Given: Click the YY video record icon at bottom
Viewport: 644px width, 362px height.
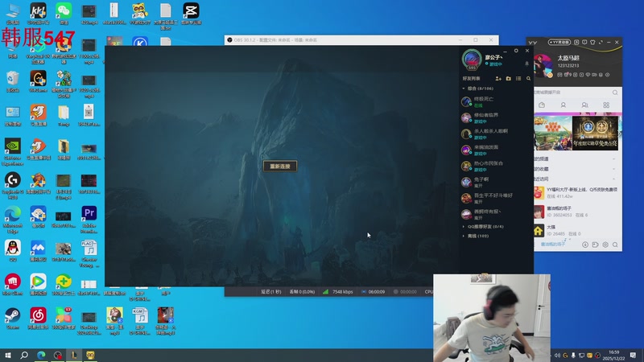Looking at the screenshot, I should tap(595, 245).
